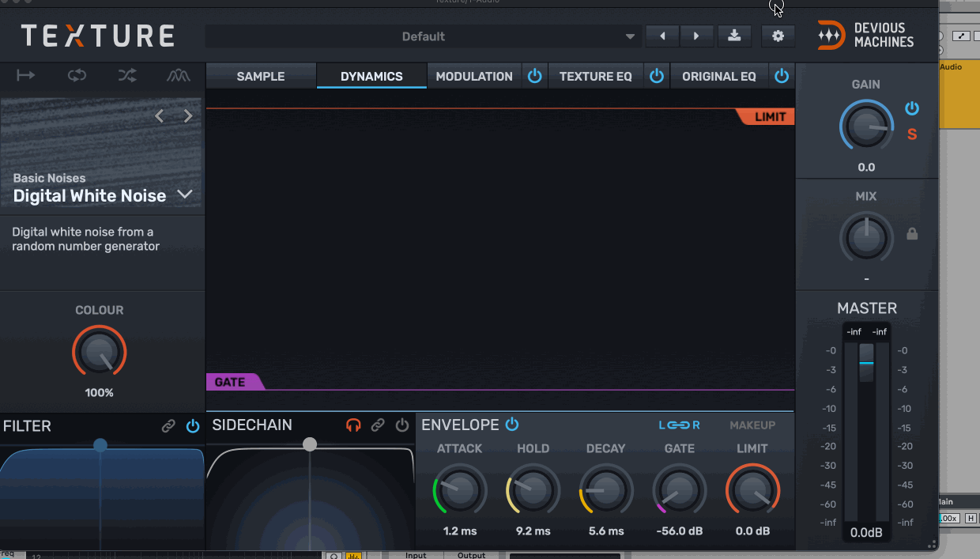Image resolution: width=980 pixels, height=559 pixels.
Task: Click the 100% colour value
Action: tap(100, 393)
